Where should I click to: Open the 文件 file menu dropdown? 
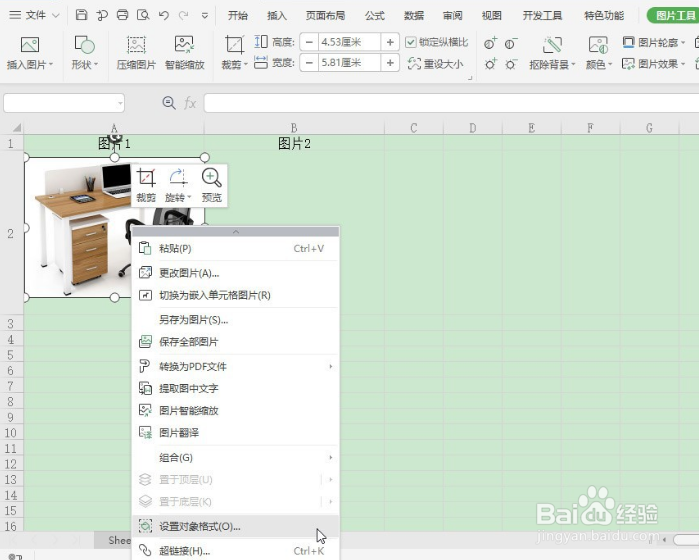(x=34, y=15)
